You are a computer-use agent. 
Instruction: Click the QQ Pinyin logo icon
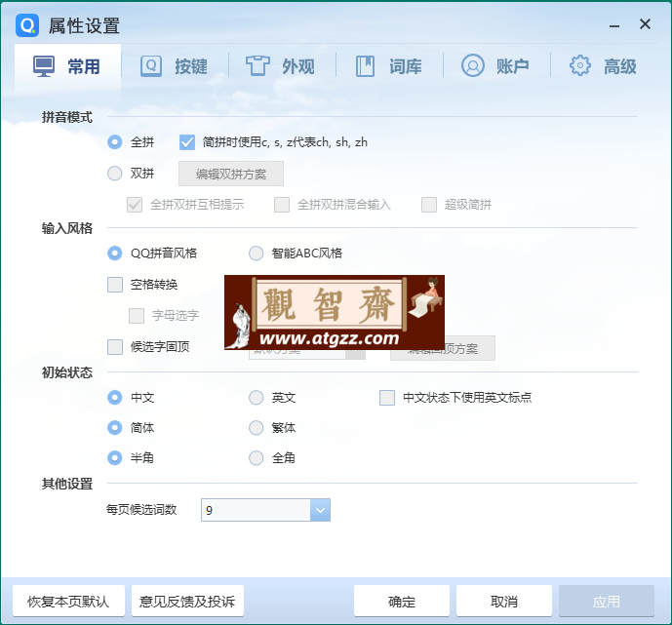pos(27,25)
